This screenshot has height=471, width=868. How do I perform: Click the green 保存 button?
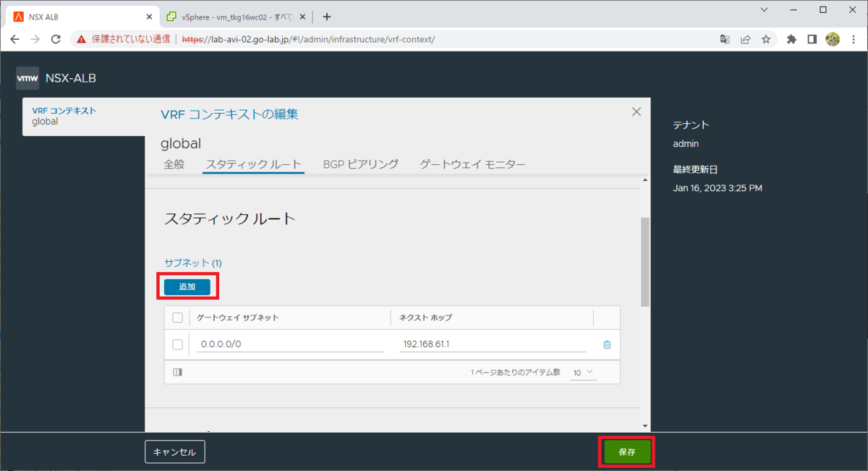point(626,452)
